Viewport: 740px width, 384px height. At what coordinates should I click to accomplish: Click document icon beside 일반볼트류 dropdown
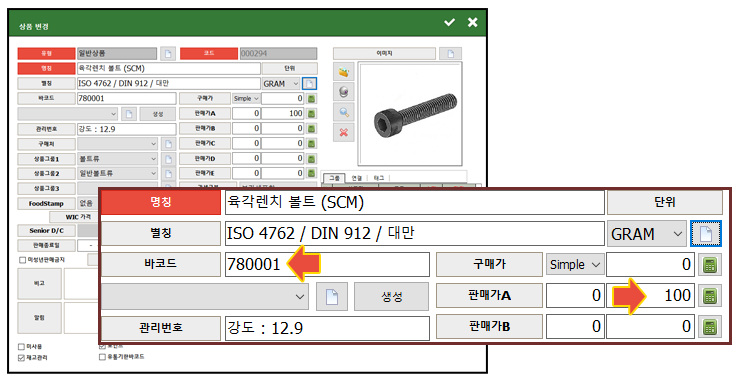pyautogui.click(x=168, y=174)
